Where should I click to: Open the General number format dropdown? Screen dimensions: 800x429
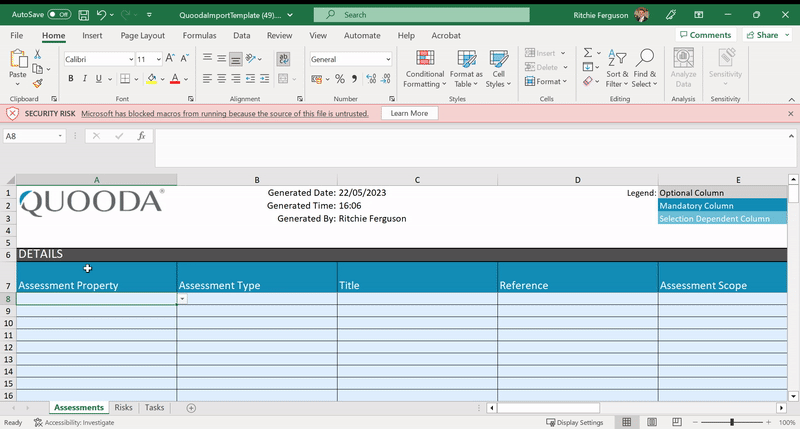coord(388,59)
